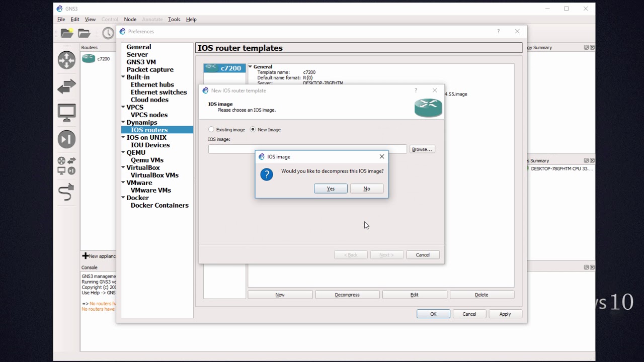Open the Help menu in GNS3
Screen dimensions: 644x362
pyautogui.click(x=191, y=19)
